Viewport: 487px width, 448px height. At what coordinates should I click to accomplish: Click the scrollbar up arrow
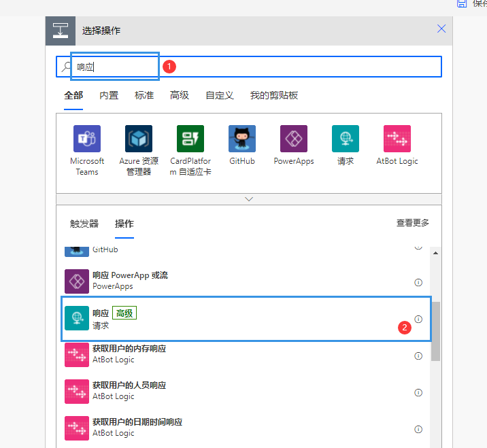(x=436, y=253)
